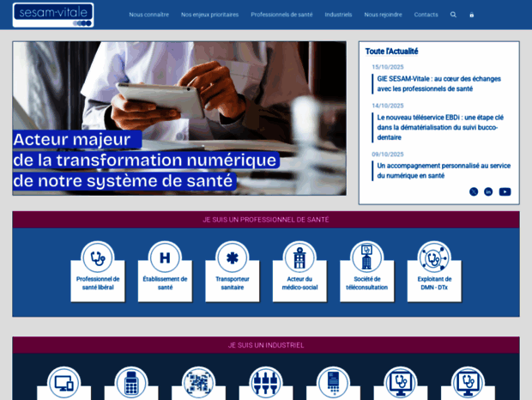The image size is (532, 400).
Task: Open the LinkedIn social icon
Action: [488, 191]
